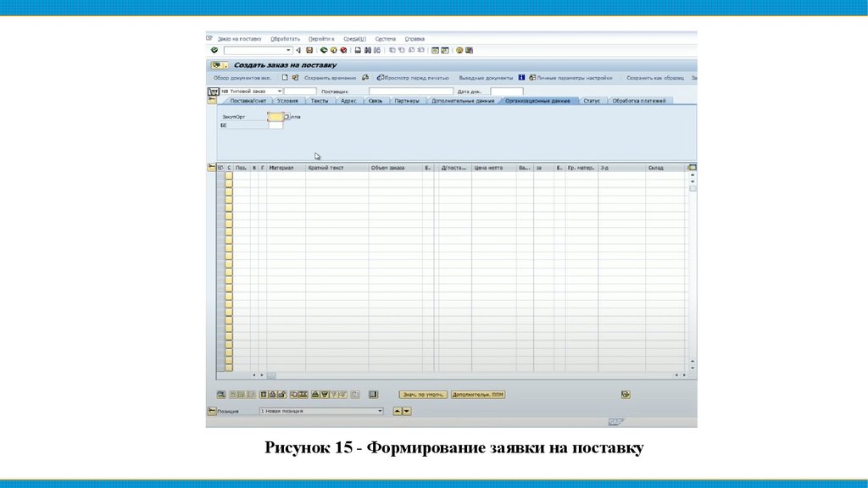Click the command field collapse arrow
This screenshot has height=488, width=868.
(298, 50)
